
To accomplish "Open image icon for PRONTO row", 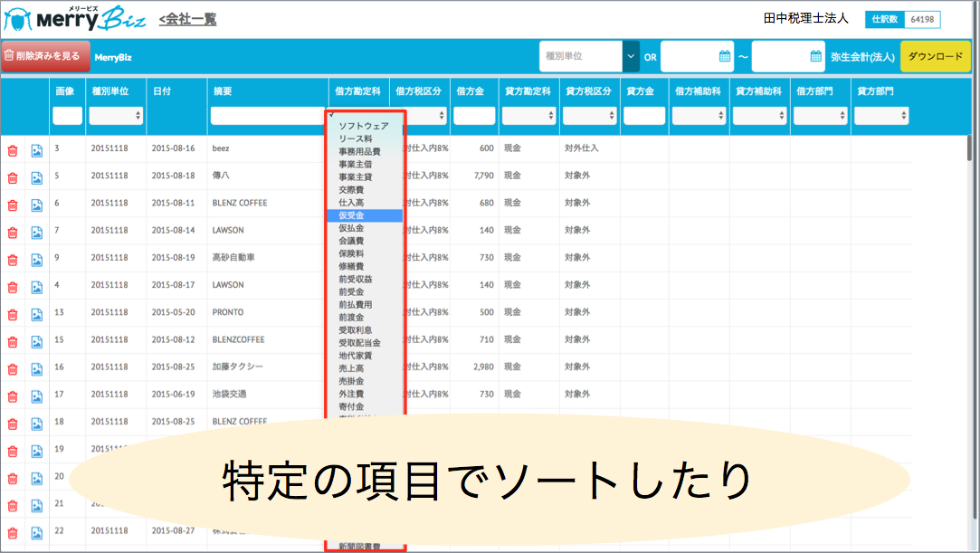I will click(x=37, y=314).
